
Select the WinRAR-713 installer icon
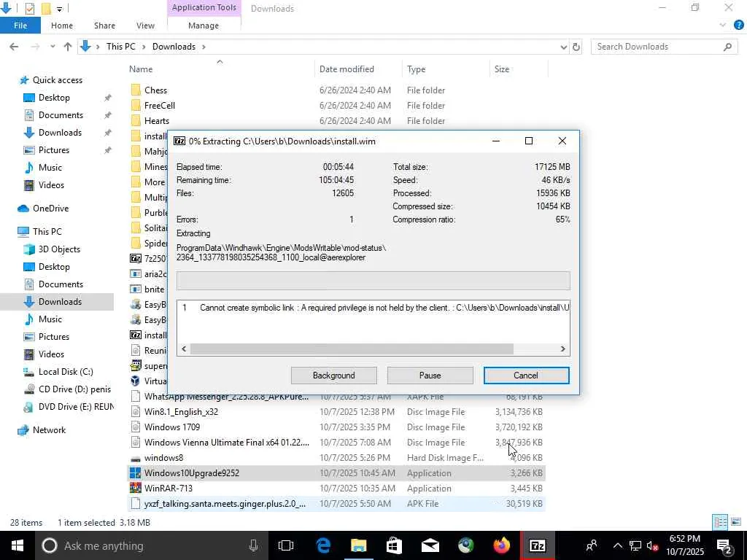point(136,489)
